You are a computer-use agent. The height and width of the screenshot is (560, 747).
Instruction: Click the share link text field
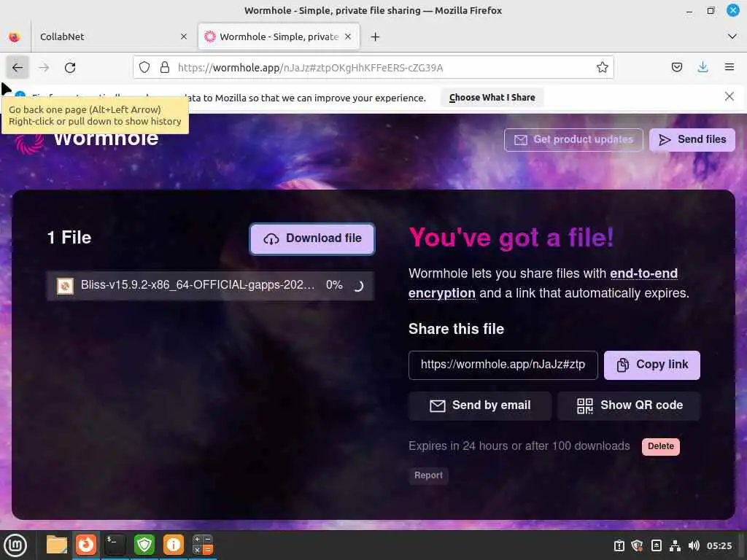pyautogui.click(x=503, y=365)
